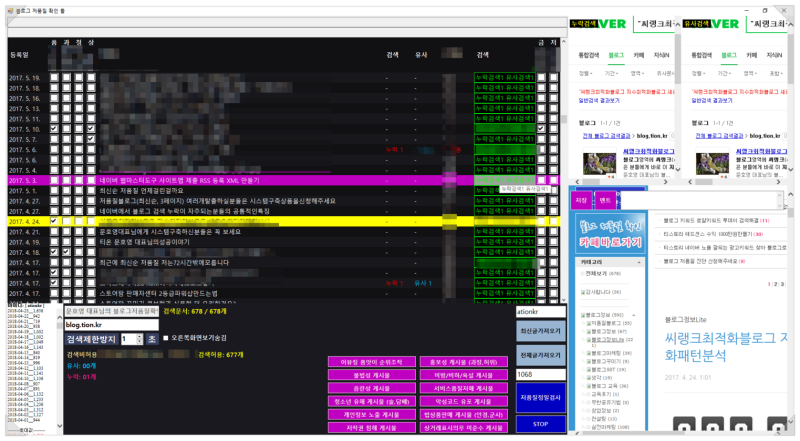The height and width of the screenshot is (441, 800).
Task: Open 영역 dropdown in 누락검색 pane
Action: pos(636,74)
